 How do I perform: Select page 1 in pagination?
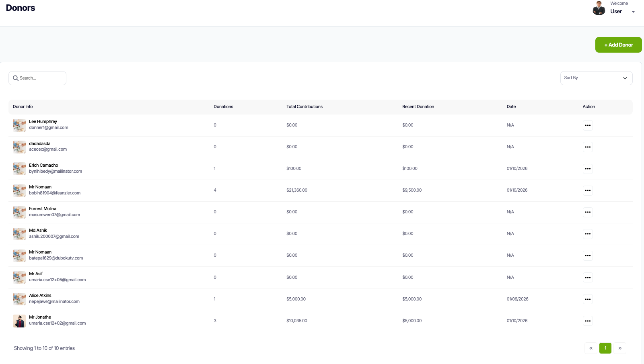pos(605,348)
